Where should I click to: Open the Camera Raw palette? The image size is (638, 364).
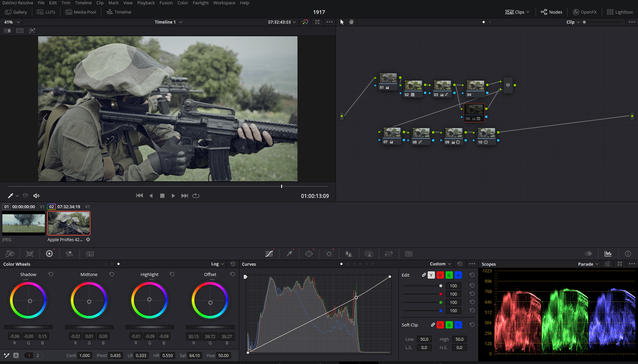[10, 254]
